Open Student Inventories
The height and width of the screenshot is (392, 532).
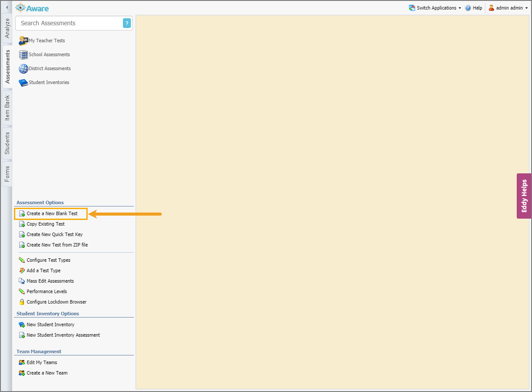[49, 82]
